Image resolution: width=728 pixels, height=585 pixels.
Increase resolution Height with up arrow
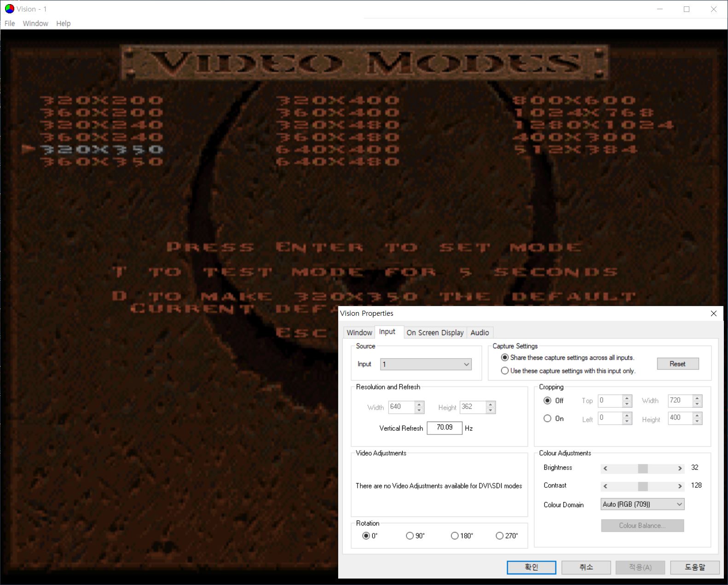pos(491,404)
